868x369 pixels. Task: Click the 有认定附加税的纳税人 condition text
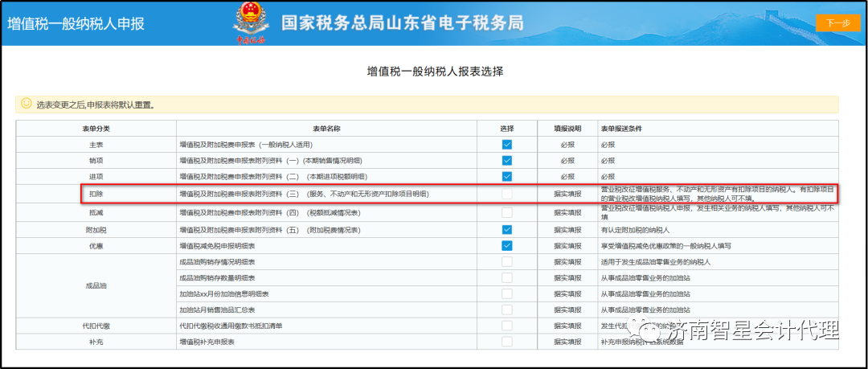635,229
